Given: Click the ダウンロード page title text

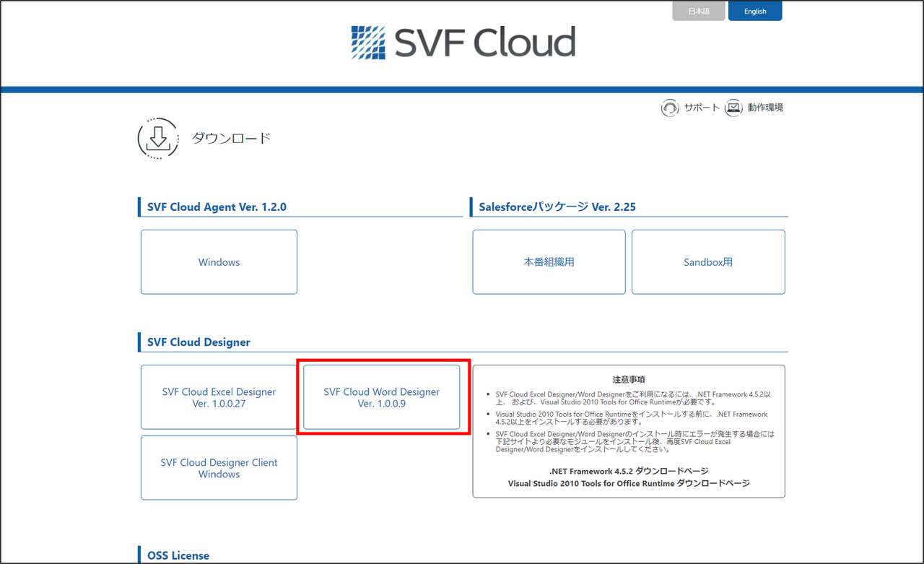Looking at the screenshot, I should pyautogui.click(x=231, y=138).
